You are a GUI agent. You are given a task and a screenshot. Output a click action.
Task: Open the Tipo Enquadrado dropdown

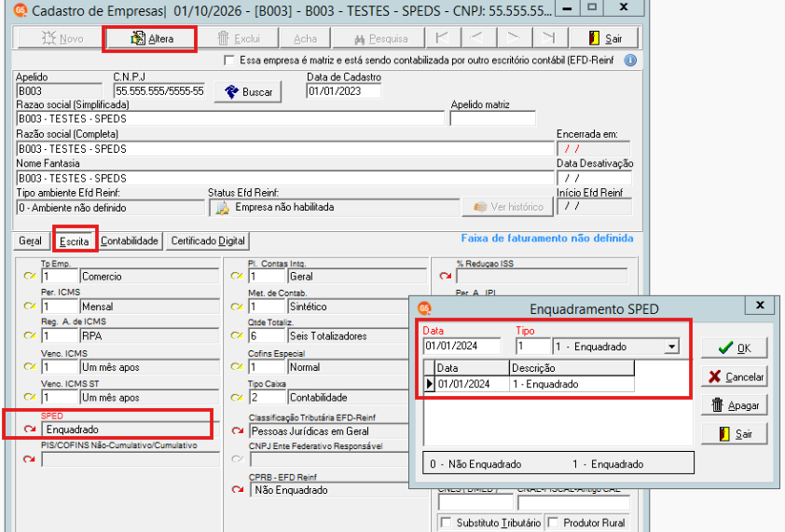pyautogui.click(x=671, y=347)
